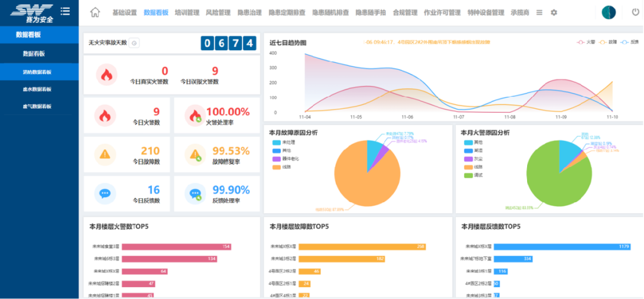The width and height of the screenshot is (644, 299).
Task: Toggle the 火警 series in trend legend
Action: (x=585, y=42)
